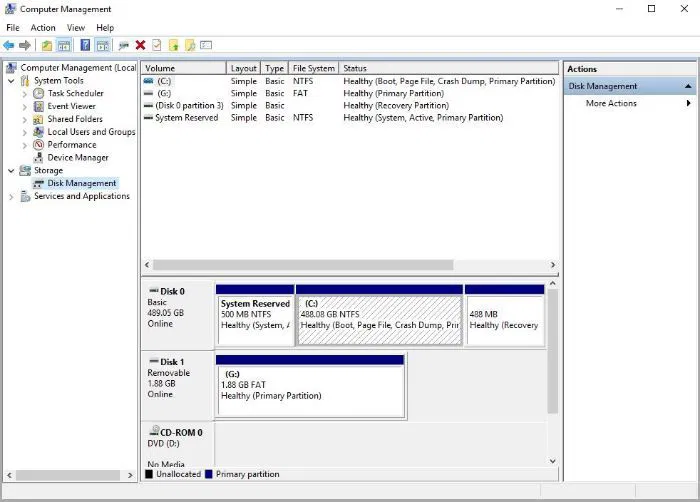700x502 pixels.
Task: Collapse Disk Management section in Actions pane
Action: pyautogui.click(x=688, y=86)
